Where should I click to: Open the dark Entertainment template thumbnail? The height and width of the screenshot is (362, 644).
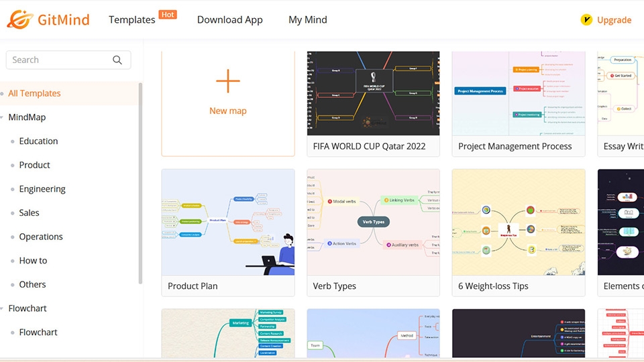click(x=519, y=333)
